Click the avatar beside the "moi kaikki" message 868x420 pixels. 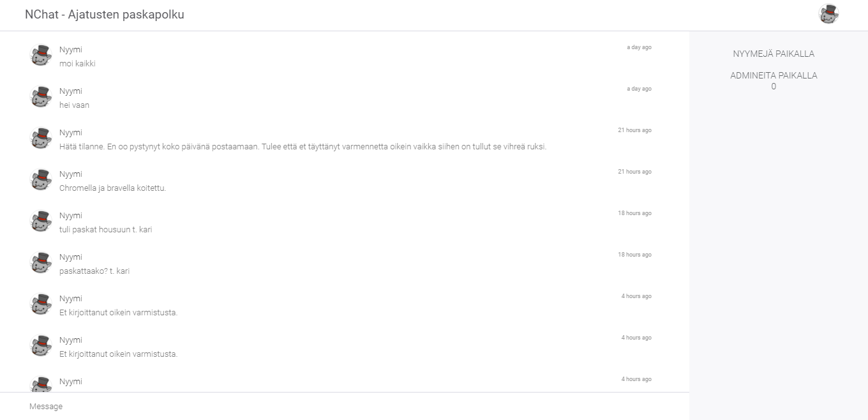41,56
